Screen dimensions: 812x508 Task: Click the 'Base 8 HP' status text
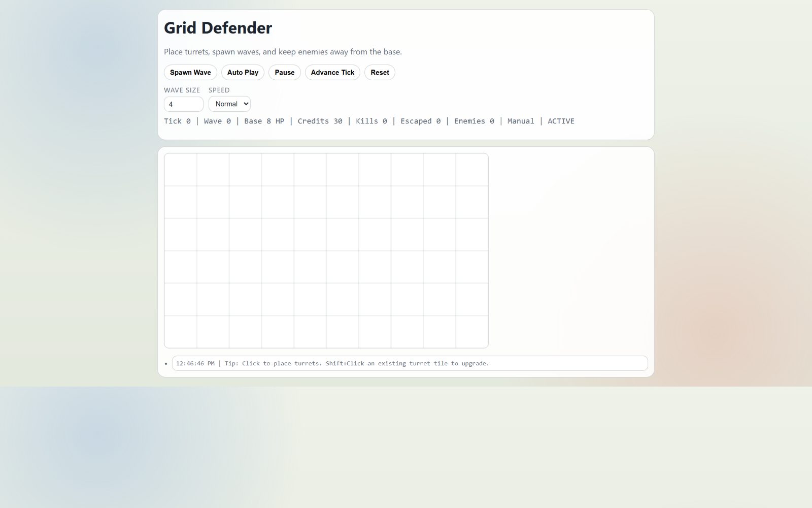coord(264,121)
